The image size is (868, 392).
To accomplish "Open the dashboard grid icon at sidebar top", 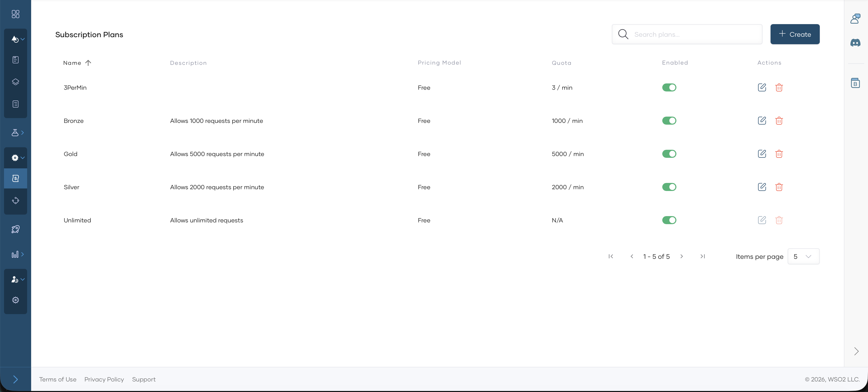I will 15,14.
